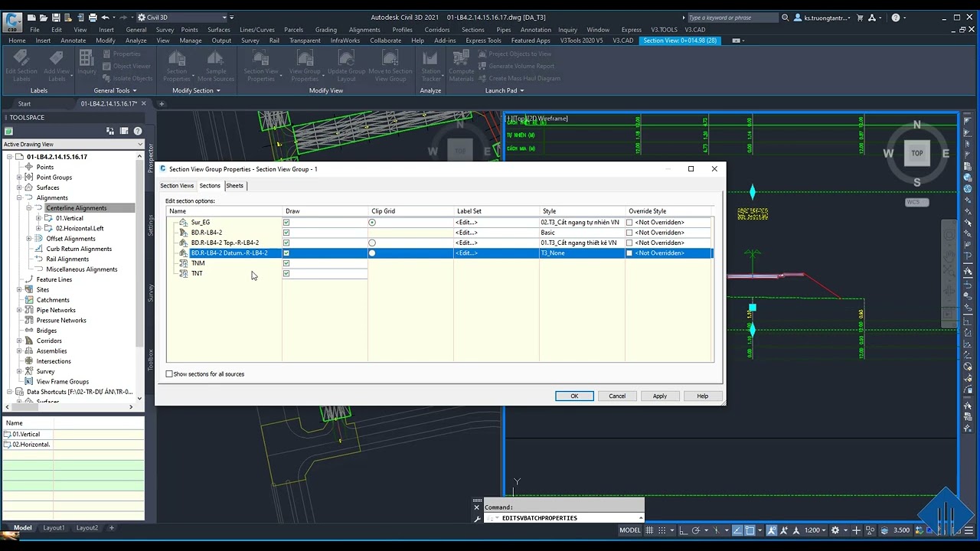Click MODEL button in status bar
980x551 pixels.
pyautogui.click(x=630, y=530)
